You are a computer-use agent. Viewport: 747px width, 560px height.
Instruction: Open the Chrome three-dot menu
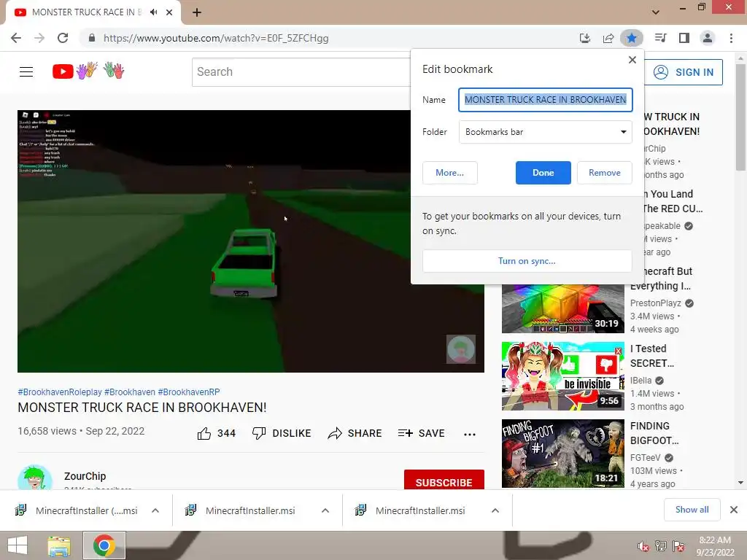tap(731, 38)
